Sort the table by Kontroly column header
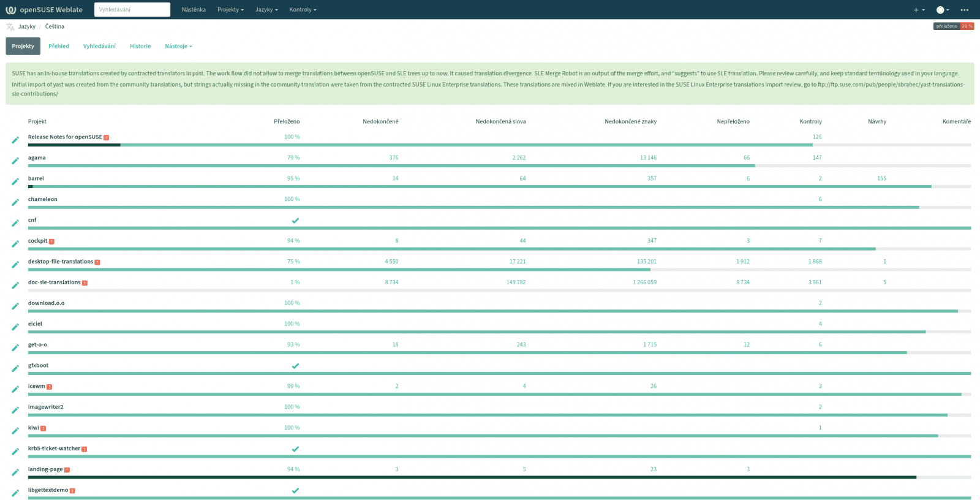Screen dimensions: 980x500 click(811, 121)
